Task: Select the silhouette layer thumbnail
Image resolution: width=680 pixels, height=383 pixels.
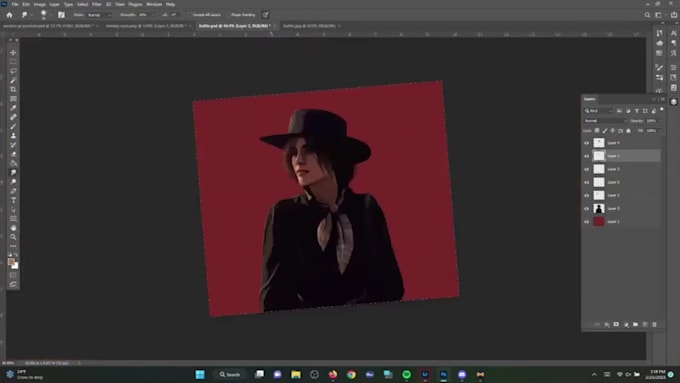Action: 599,209
